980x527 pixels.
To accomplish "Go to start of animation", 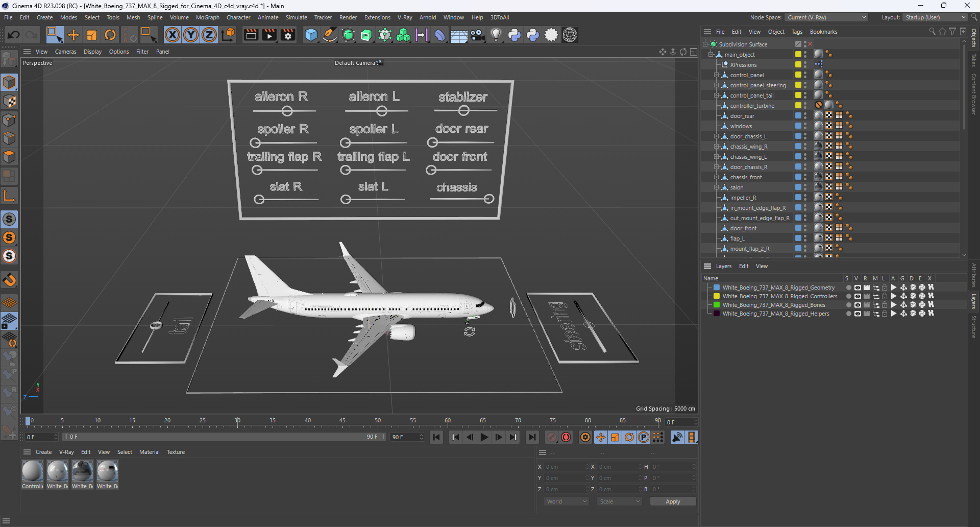I will tap(436, 437).
